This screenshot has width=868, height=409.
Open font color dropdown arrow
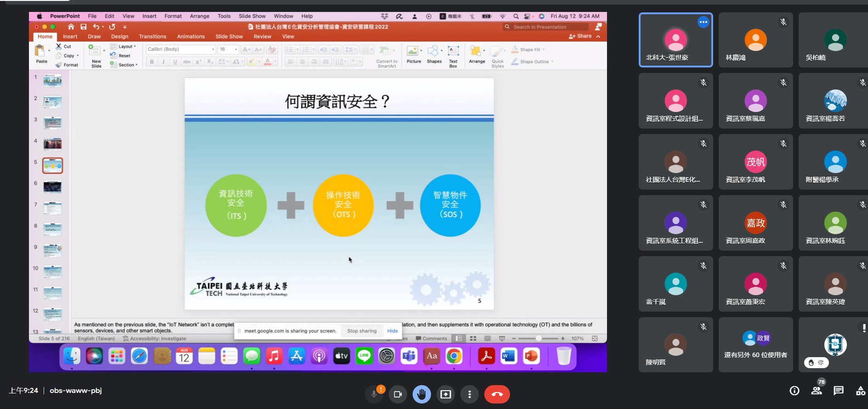click(275, 62)
